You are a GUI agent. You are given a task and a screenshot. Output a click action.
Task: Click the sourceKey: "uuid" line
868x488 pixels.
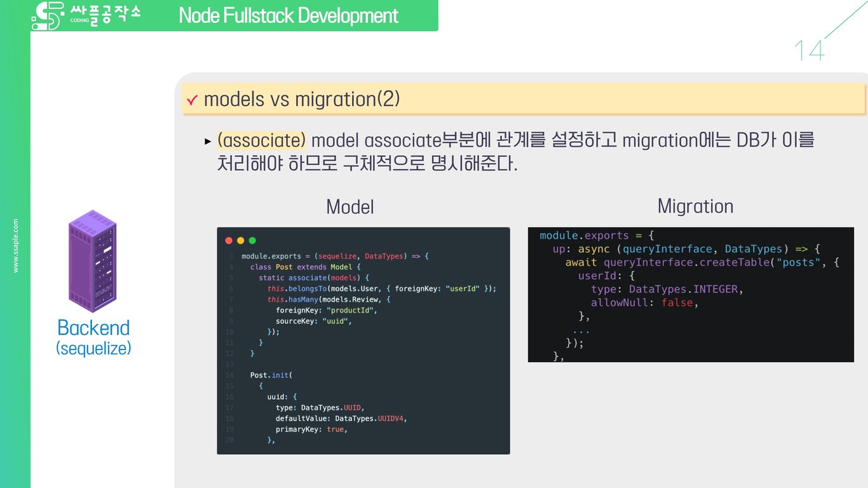point(314,321)
